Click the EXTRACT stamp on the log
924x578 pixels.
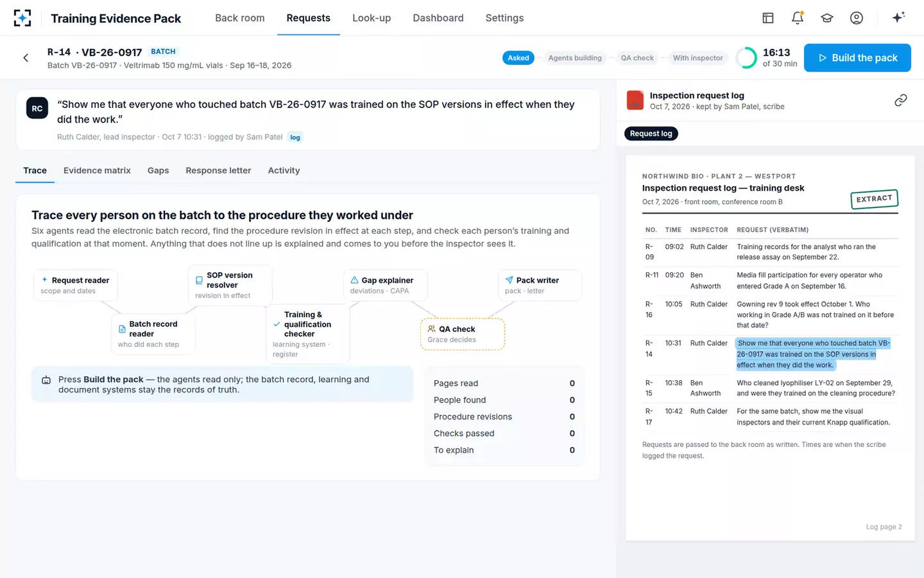click(x=874, y=199)
